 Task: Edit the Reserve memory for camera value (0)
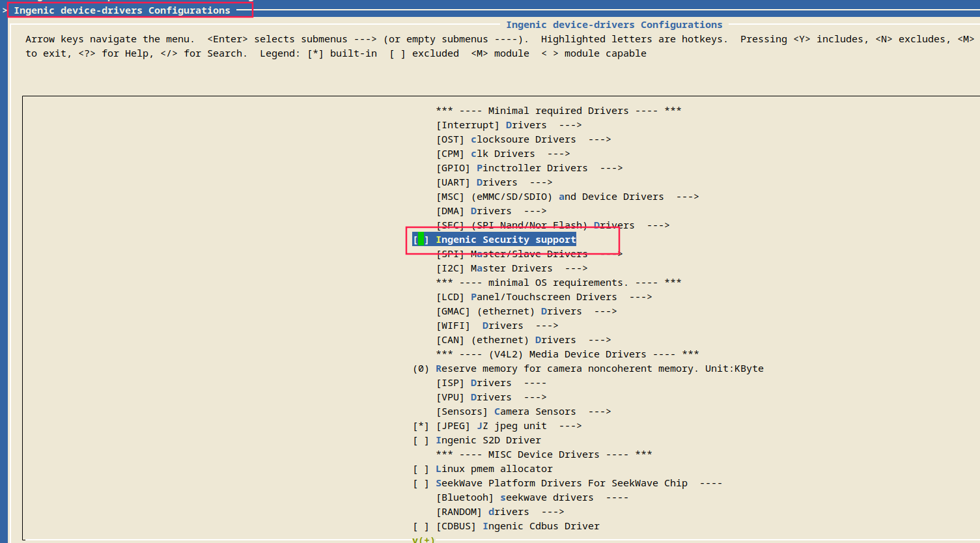[x=421, y=369]
